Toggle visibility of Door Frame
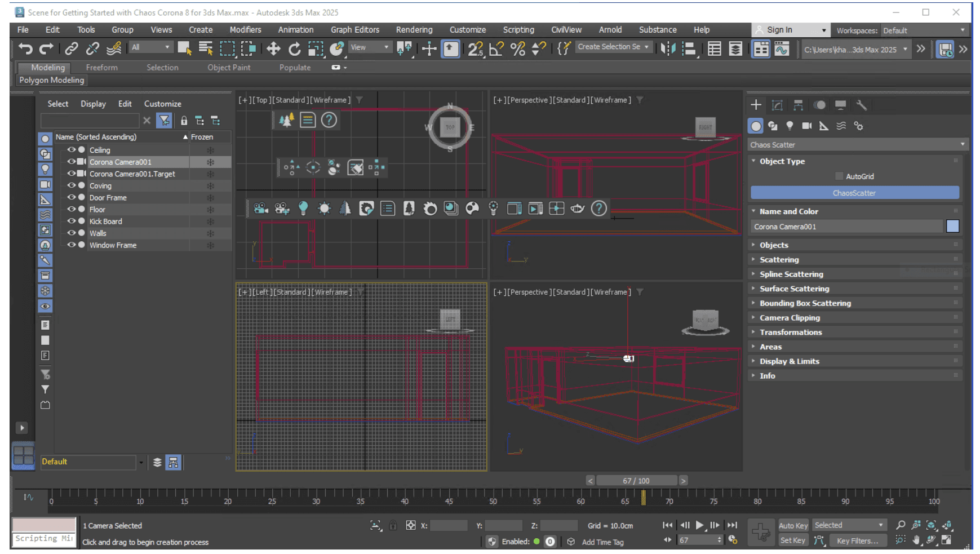The image size is (980, 554). point(72,197)
